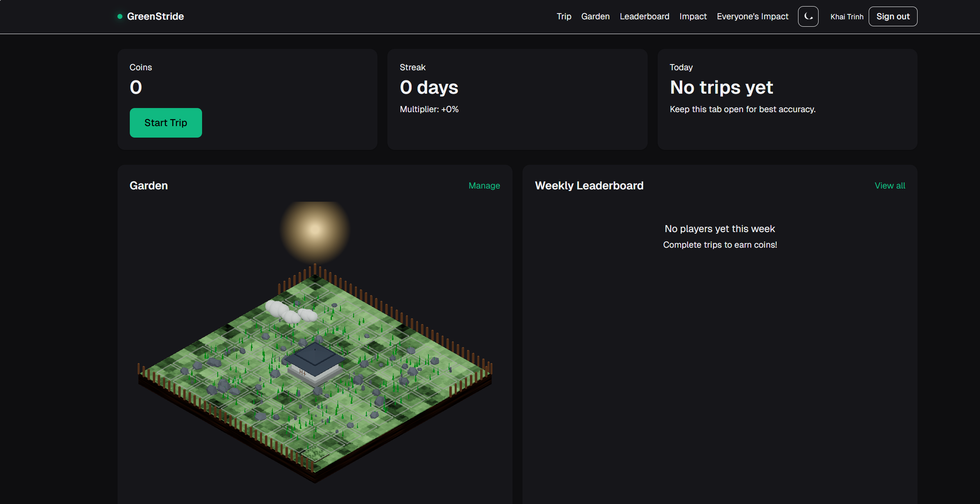Viewport: 980px width, 504px height.
Task: Open the Manage garden link
Action: point(484,186)
